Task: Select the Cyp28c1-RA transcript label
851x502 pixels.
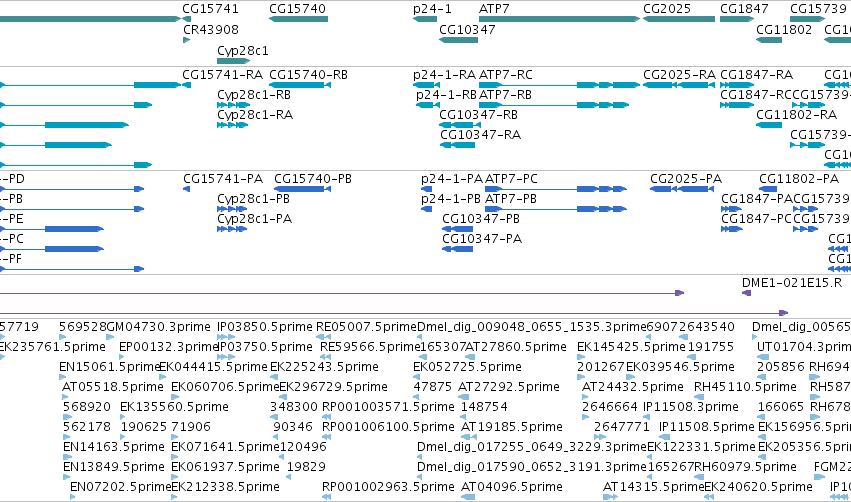Action: 255,115
